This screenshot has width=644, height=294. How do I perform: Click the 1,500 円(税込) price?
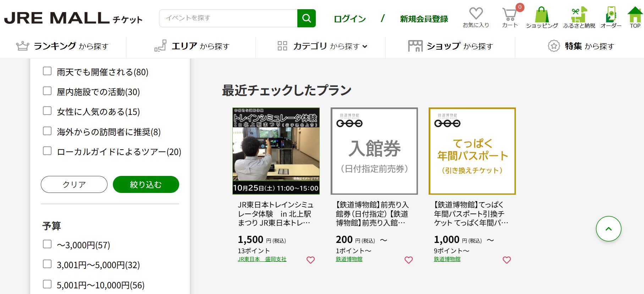(x=262, y=240)
